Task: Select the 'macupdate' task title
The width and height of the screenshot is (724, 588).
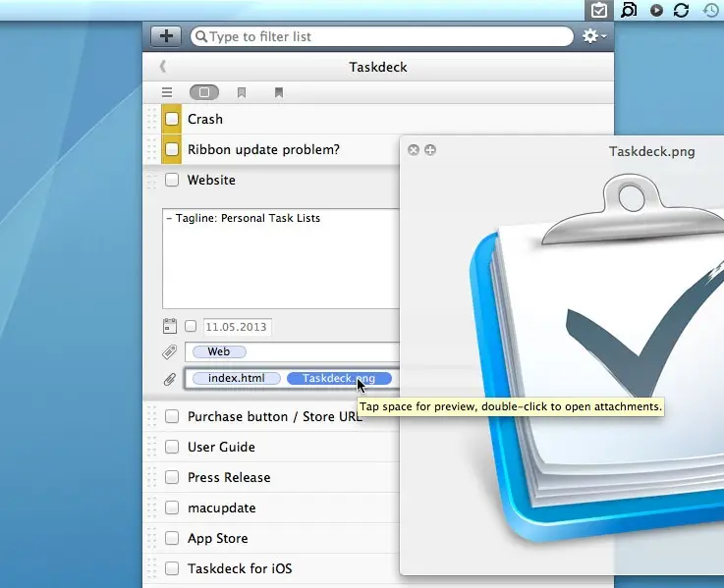Action: tap(222, 508)
